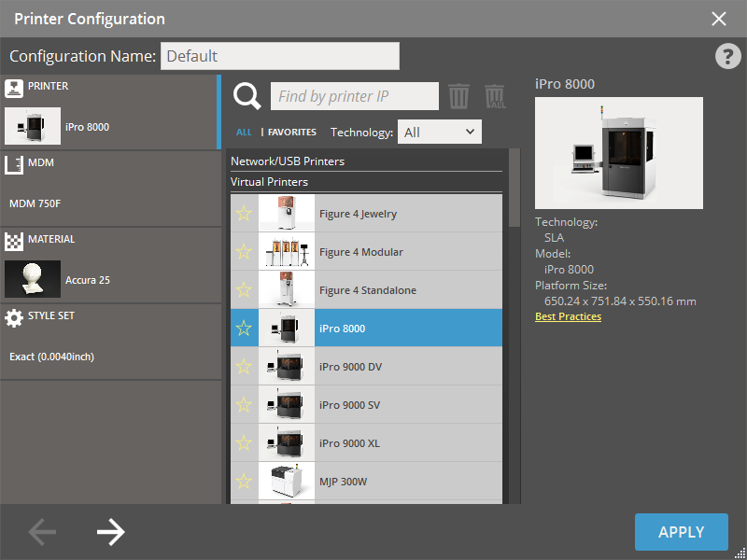
Task: Click the magnifier search icon
Action: pyautogui.click(x=247, y=96)
